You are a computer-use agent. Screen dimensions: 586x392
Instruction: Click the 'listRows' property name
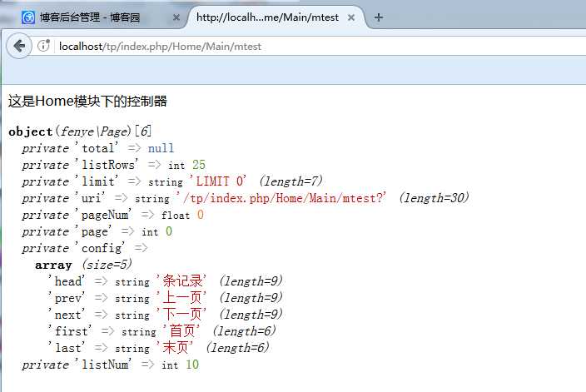107,165
